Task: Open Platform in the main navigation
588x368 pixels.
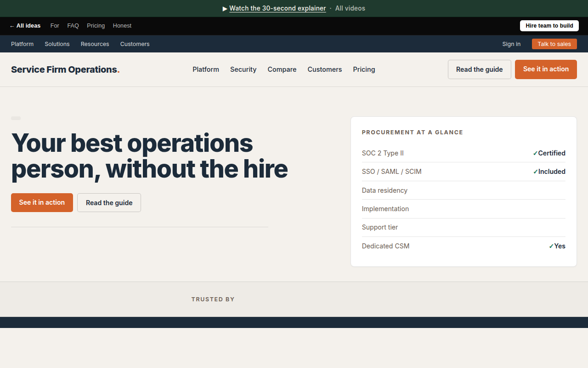Action: 206,69
